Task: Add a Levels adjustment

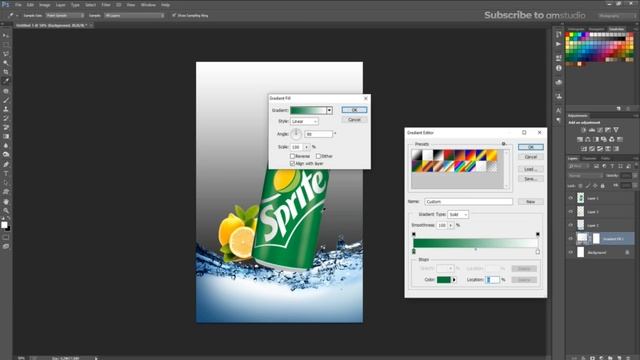Action: point(592,130)
